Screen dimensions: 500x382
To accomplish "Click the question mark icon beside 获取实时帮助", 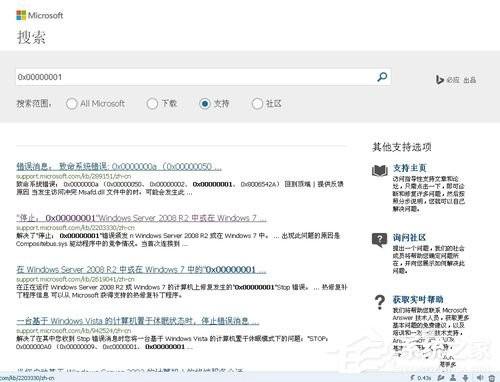I will (380, 302).
